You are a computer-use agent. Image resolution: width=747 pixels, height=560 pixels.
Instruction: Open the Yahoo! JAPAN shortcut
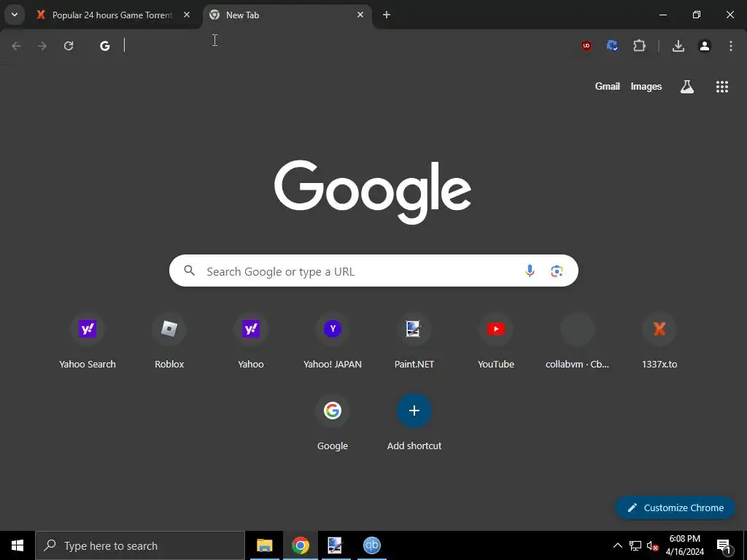333,342
